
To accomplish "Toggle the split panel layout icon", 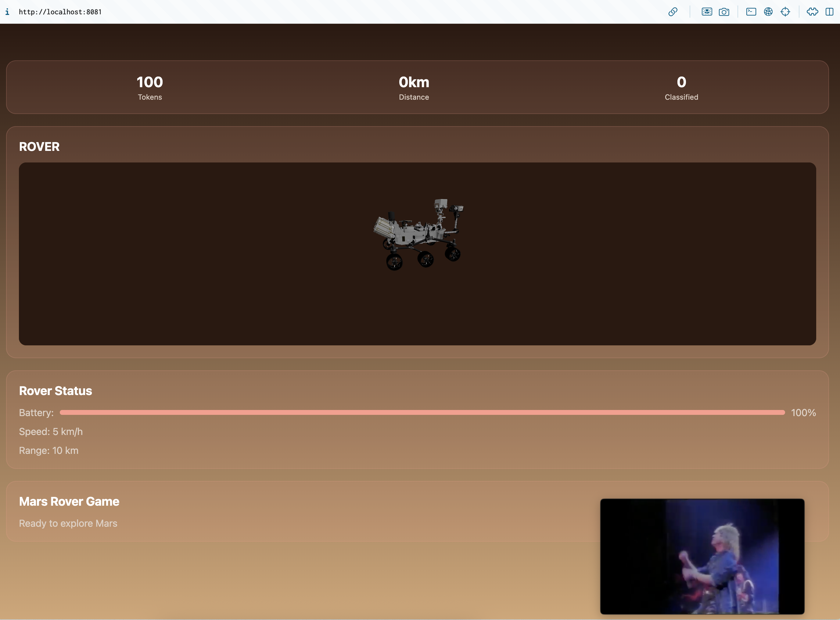I will click(829, 12).
